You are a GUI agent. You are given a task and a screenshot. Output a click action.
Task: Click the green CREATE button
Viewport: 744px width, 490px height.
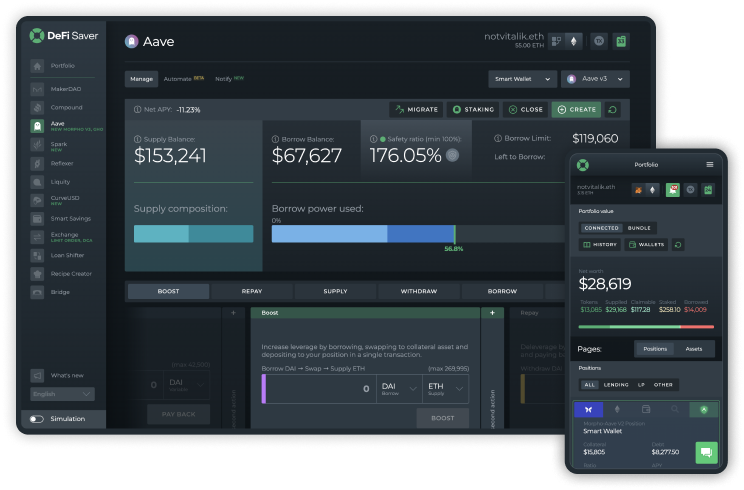(x=577, y=110)
